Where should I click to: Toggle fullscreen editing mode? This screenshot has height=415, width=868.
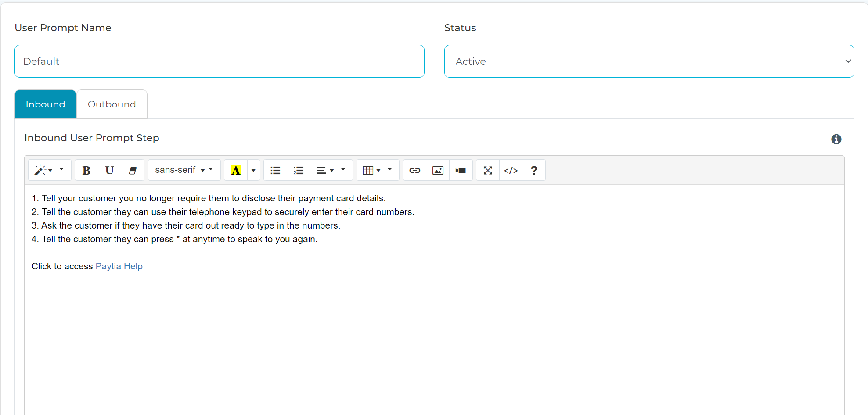point(487,170)
